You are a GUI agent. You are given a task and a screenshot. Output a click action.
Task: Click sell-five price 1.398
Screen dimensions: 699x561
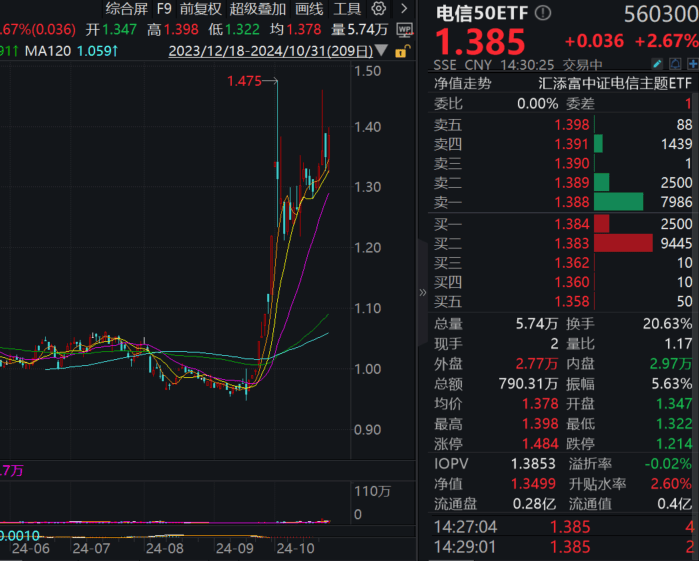pos(572,125)
